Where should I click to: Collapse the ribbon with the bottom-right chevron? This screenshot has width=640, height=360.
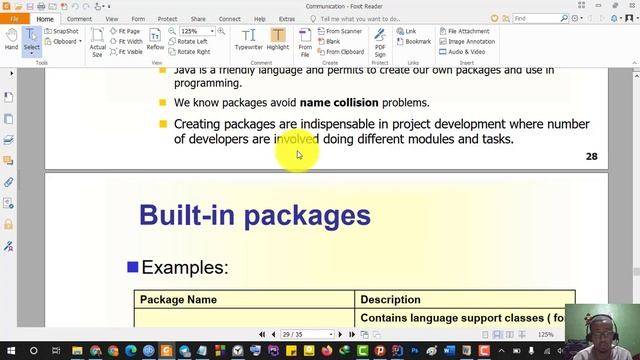(x=634, y=63)
